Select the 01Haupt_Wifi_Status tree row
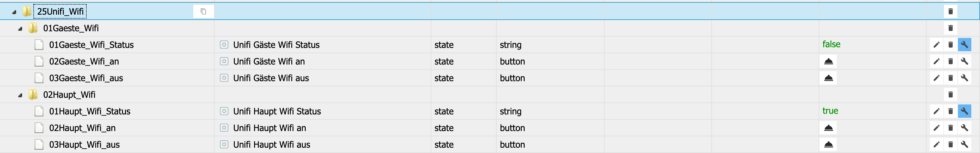The width and height of the screenshot is (980, 153). pos(90,111)
